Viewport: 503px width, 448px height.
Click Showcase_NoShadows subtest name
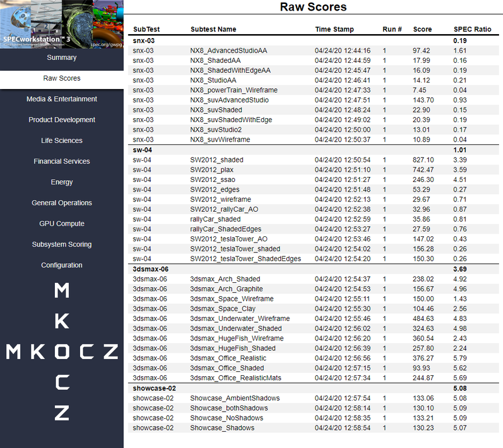(226, 418)
